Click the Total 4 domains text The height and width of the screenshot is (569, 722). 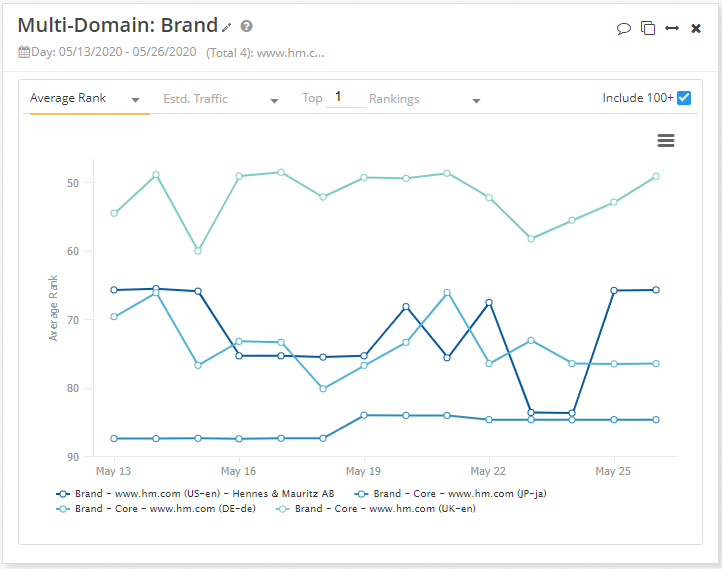tap(264, 52)
